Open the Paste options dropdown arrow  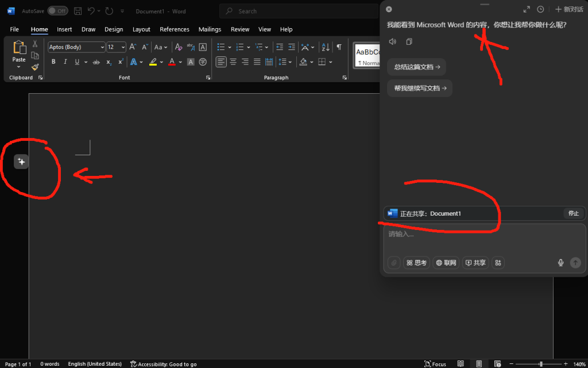pyautogui.click(x=19, y=67)
